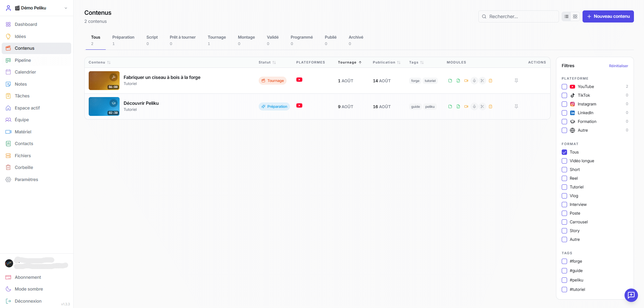Open the scissors module for Découvrir Peliku
Image resolution: width=644 pixels, height=308 pixels.
(482, 106)
